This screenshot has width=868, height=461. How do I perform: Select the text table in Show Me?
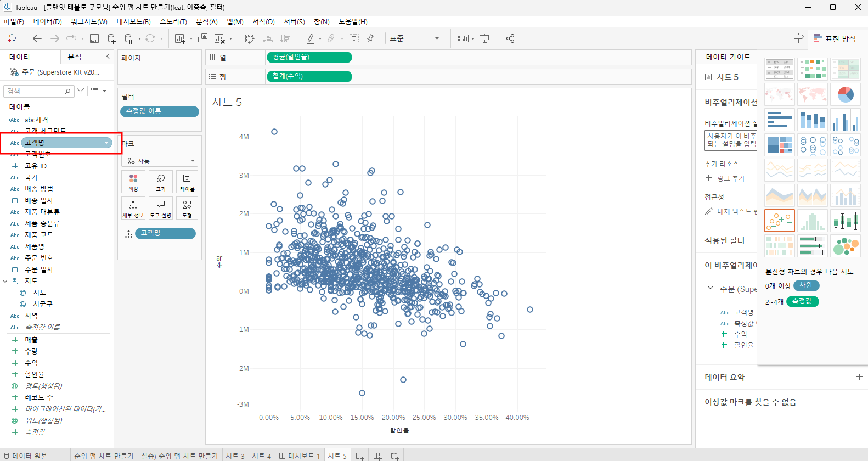point(780,70)
